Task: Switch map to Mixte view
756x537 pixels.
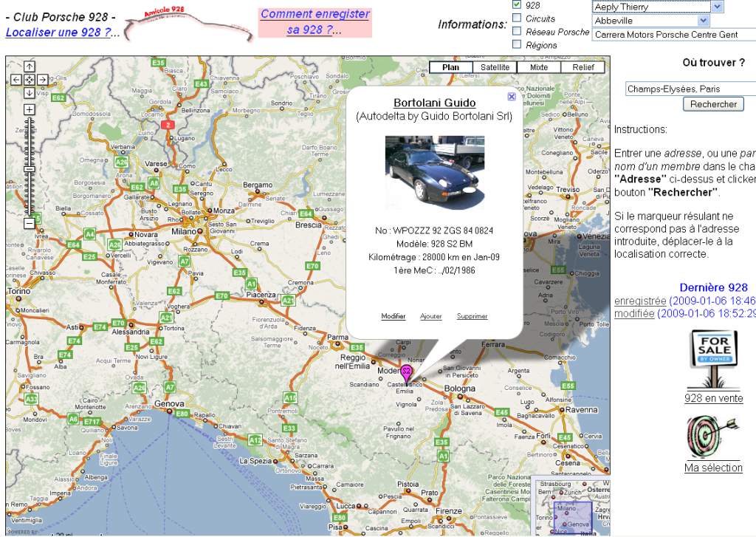Action: 538,67
